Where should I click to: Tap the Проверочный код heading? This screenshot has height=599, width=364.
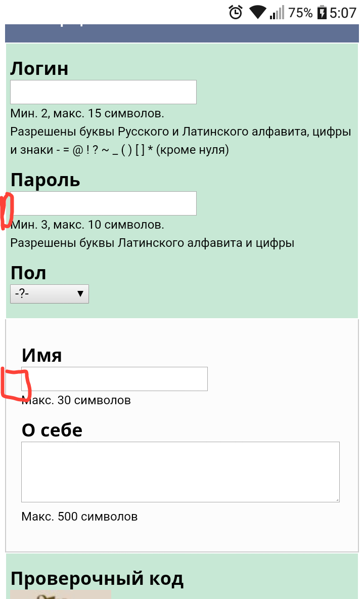(97, 578)
